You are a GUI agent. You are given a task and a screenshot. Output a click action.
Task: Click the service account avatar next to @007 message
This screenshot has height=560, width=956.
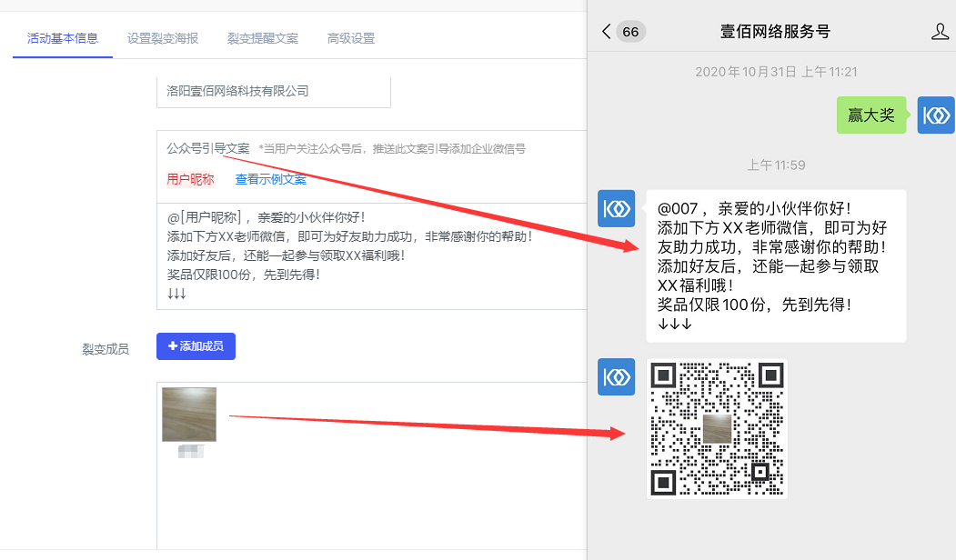click(616, 208)
